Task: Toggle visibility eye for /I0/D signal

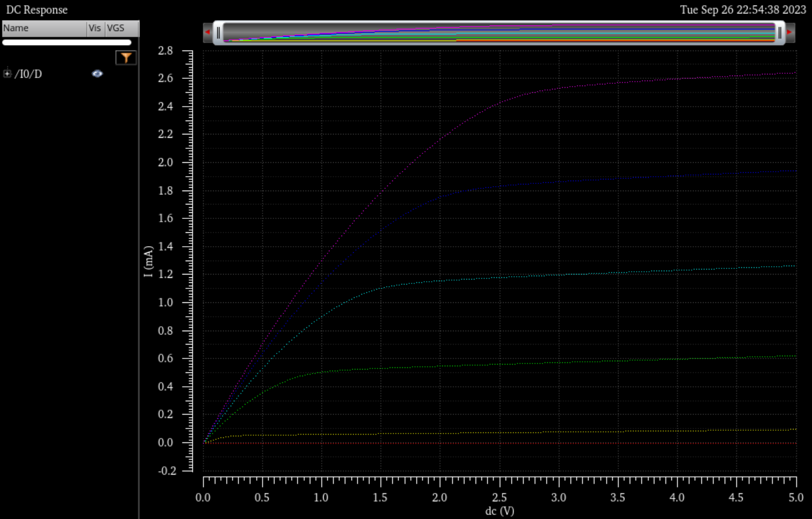Action: [97, 74]
